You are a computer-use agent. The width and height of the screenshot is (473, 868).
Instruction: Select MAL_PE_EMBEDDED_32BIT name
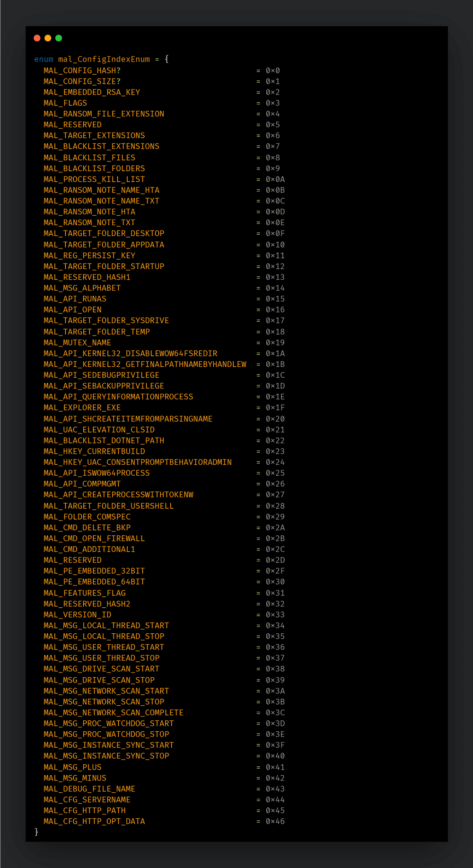94,571
